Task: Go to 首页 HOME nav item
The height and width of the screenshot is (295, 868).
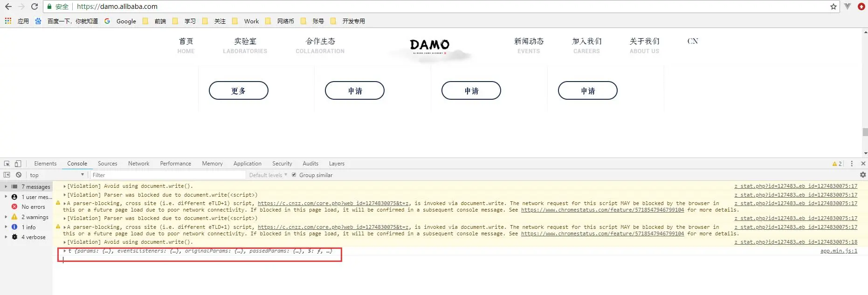Action: tap(186, 46)
